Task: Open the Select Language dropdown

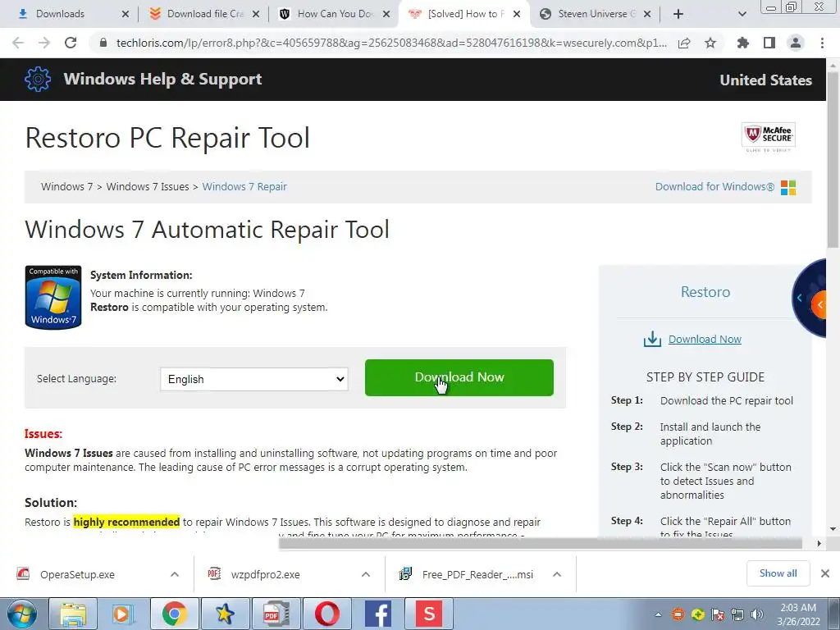Action: pyautogui.click(x=254, y=379)
